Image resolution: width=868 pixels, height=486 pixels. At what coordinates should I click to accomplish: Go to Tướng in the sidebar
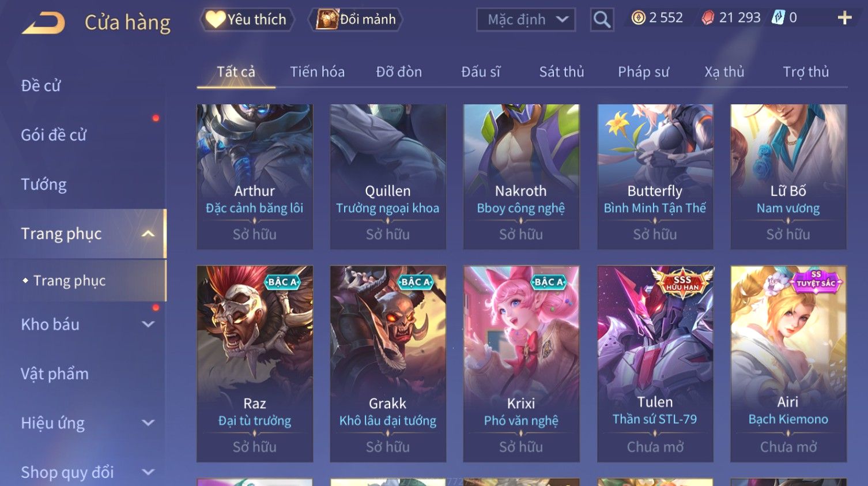click(44, 184)
